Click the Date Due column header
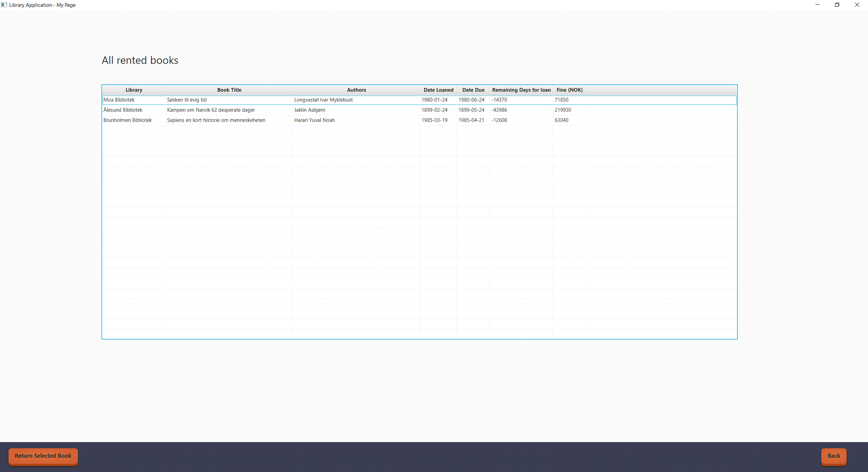This screenshot has width=868, height=472. [x=473, y=90]
